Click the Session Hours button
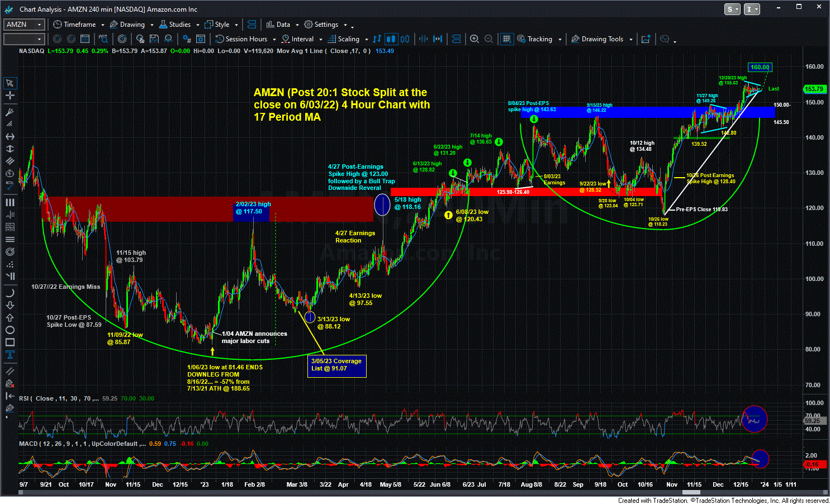 241,39
